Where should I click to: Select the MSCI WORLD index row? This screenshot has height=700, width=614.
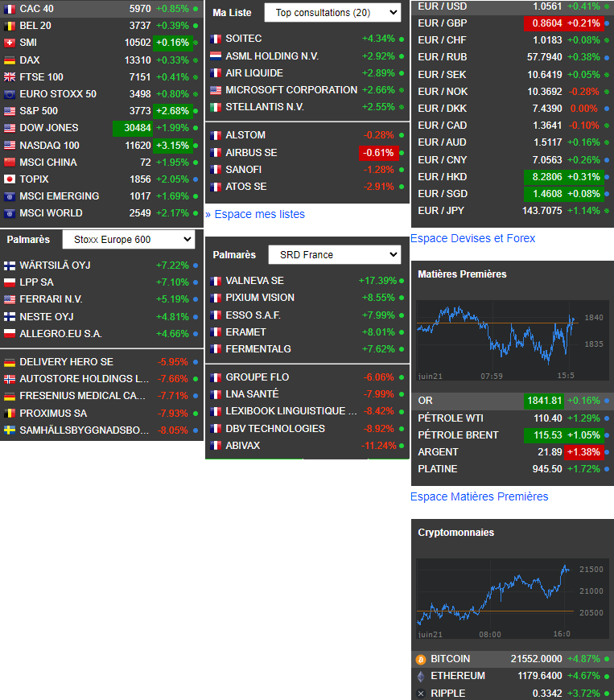[101, 213]
